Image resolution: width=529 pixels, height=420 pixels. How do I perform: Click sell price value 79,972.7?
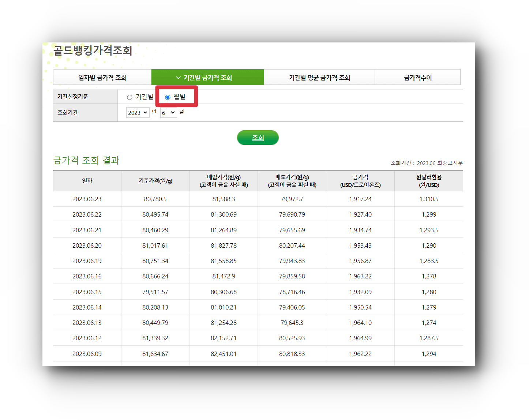point(292,199)
